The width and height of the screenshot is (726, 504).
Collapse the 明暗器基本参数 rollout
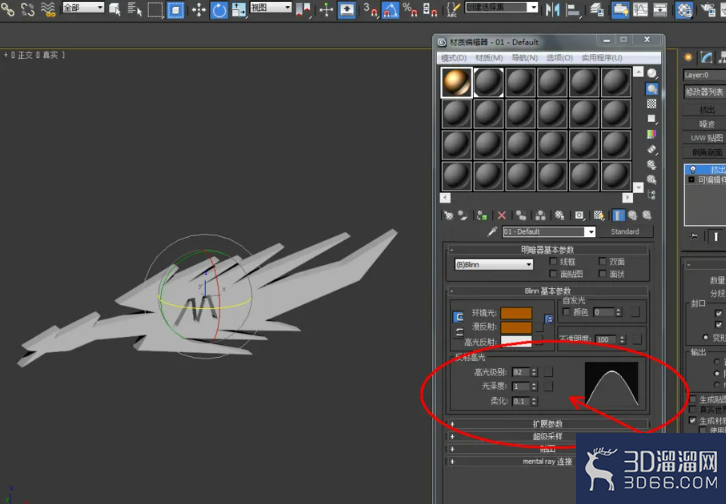(x=548, y=250)
